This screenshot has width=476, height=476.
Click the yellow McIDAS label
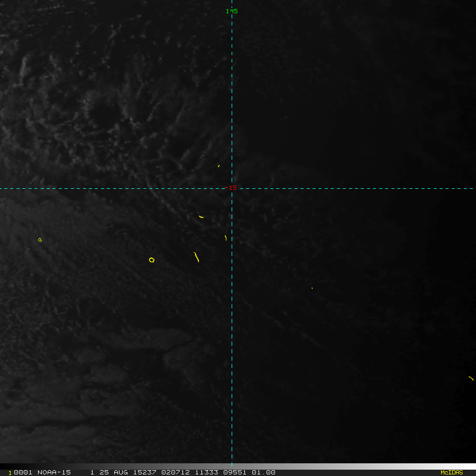click(x=451, y=472)
